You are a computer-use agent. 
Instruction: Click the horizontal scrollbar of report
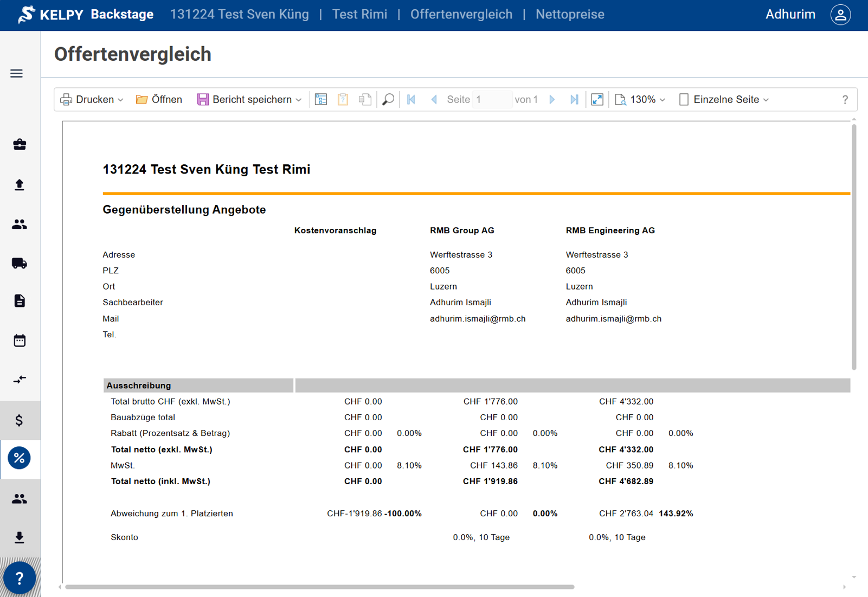click(x=319, y=587)
